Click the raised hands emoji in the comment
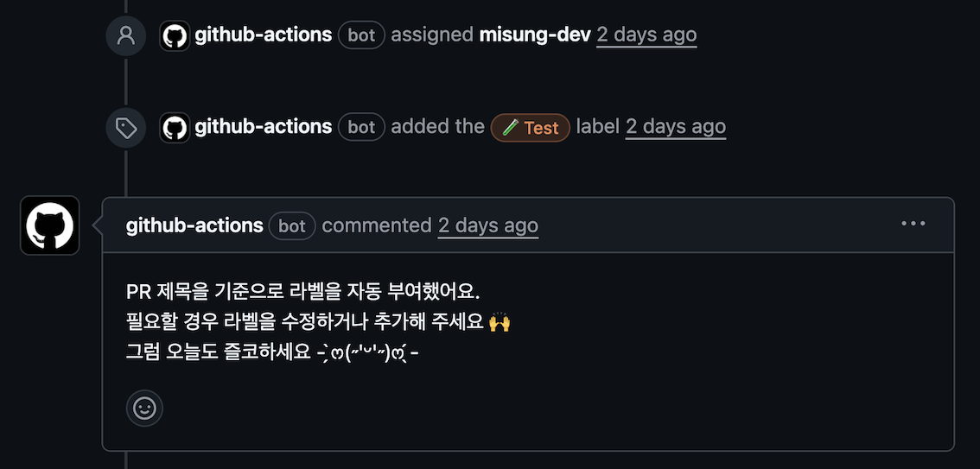 [x=500, y=323]
